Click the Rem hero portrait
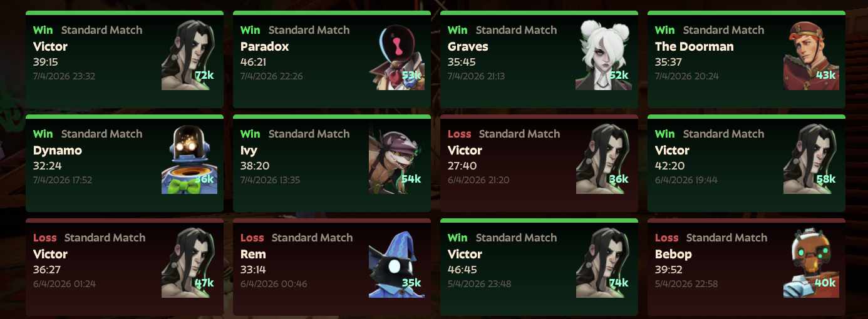The height and width of the screenshot is (319, 868). point(396,263)
